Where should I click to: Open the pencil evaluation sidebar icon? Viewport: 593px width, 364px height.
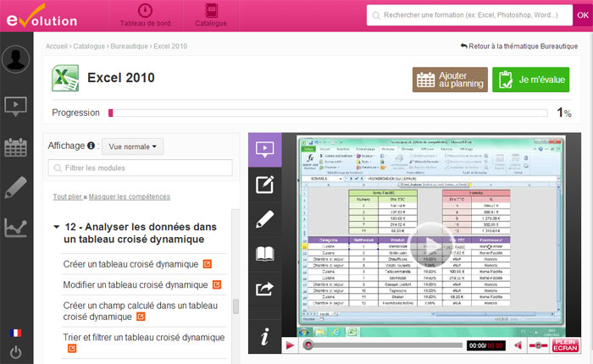[x=15, y=187]
